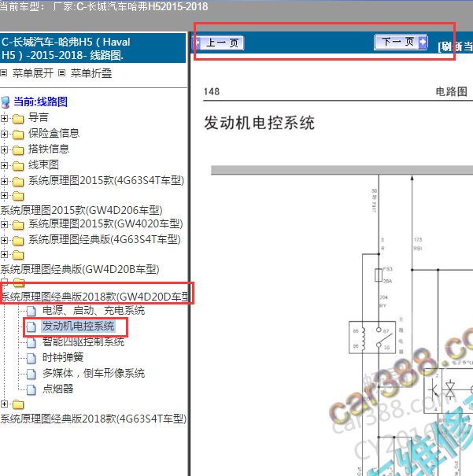Collapse all menus with 菜单折叠
Viewport: 473px width, 476px height.
91,73
